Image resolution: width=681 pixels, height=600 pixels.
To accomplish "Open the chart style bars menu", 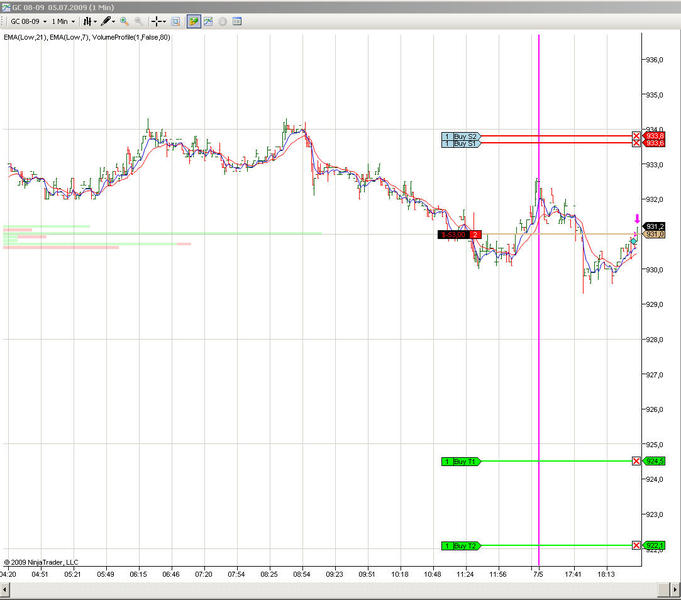I will point(87,21).
